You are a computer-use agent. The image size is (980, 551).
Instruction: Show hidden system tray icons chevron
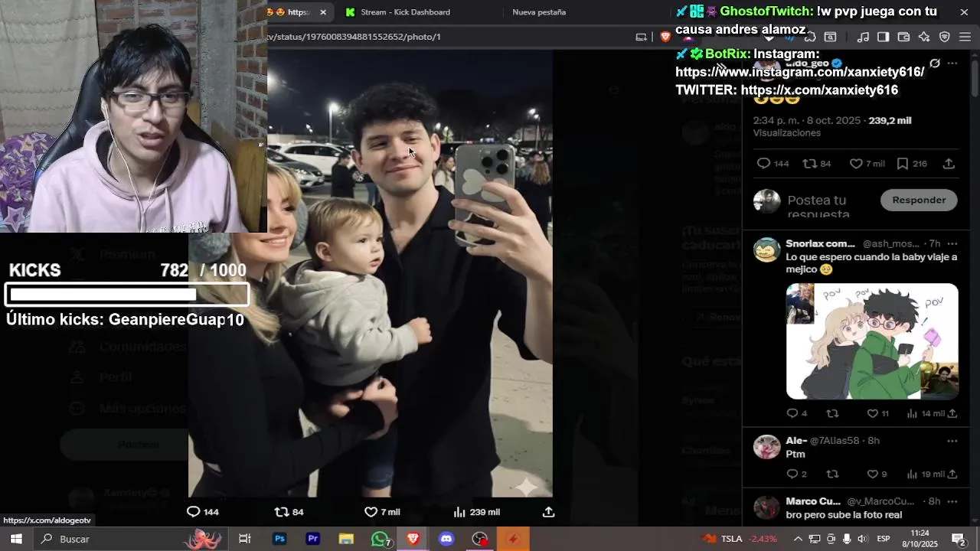(x=798, y=539)
